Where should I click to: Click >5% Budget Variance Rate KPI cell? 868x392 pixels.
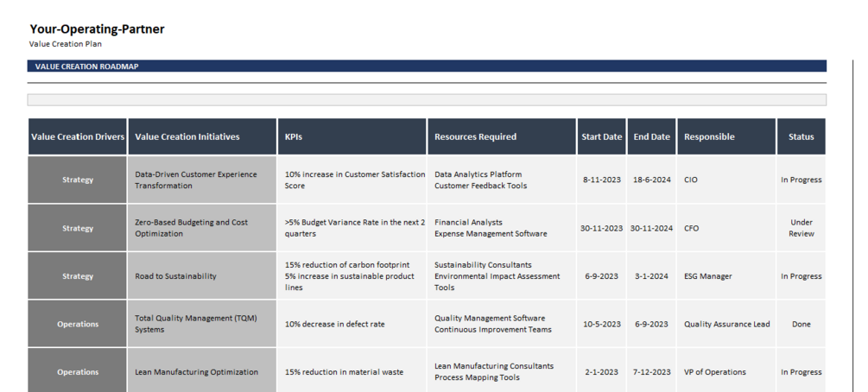(352, 228)
